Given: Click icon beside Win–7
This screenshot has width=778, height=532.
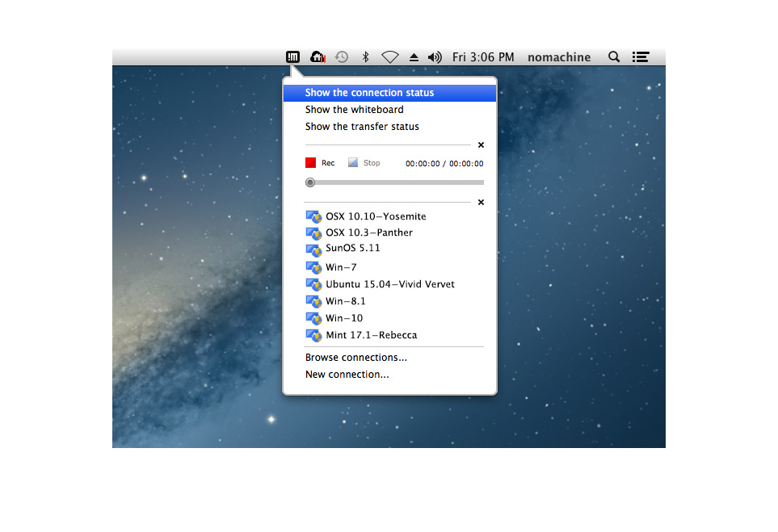Looking at the screenshot, I should [313, 267].
